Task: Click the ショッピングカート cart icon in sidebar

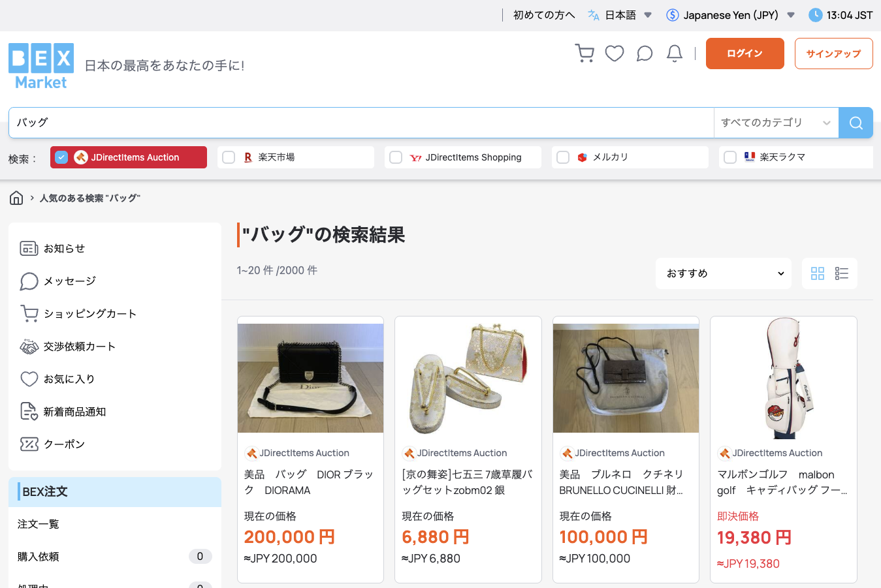Action: click(x=29, y=314)
